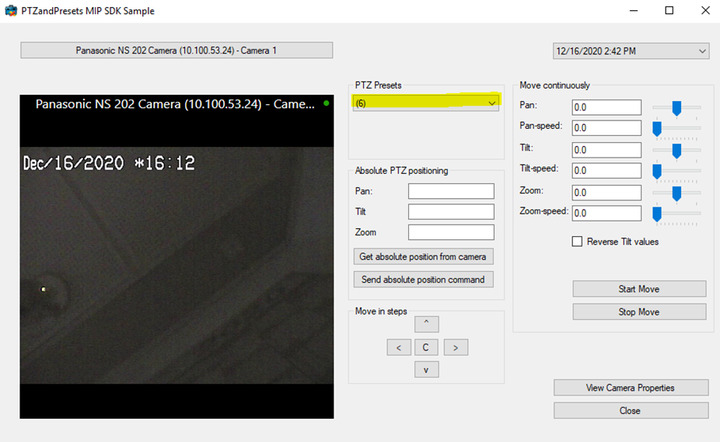Click Send absolute position command

tap(424, 279)
